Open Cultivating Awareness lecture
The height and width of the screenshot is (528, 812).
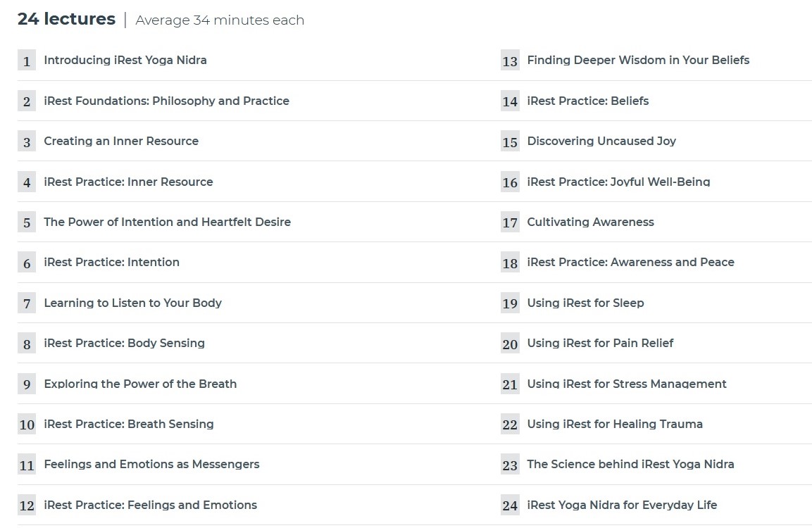coord(590,222)
